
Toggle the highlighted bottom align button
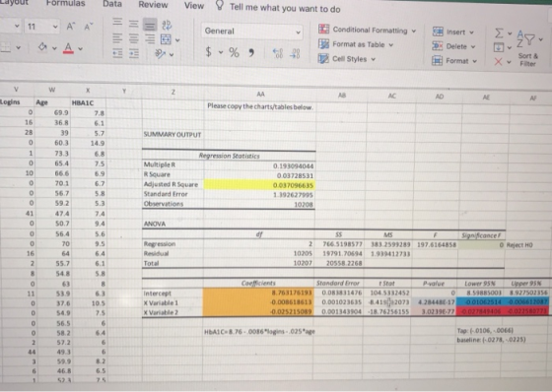pyautogui.click(x=150, y=25)
